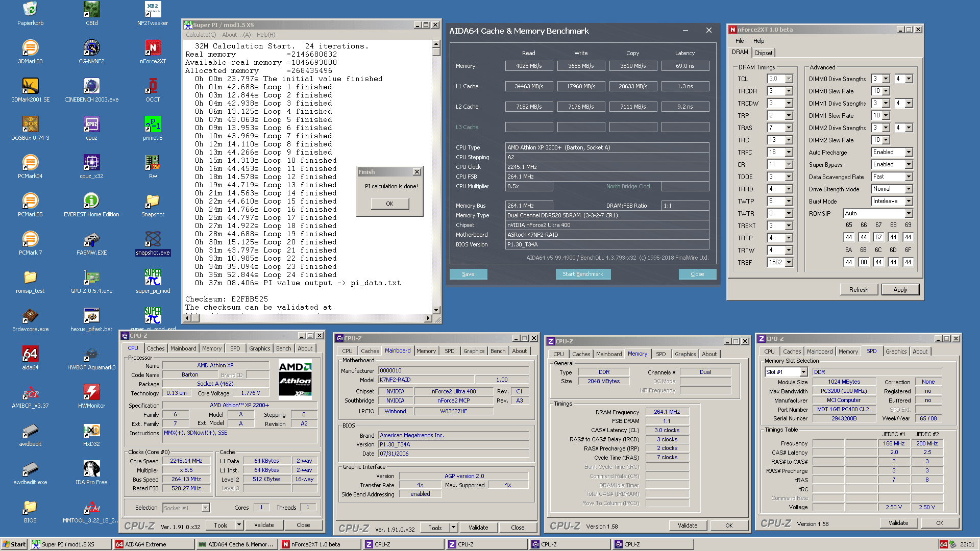Click the Super PI horizontal scrollbar right arrow
980x551 pixels.
click(428, 318)
